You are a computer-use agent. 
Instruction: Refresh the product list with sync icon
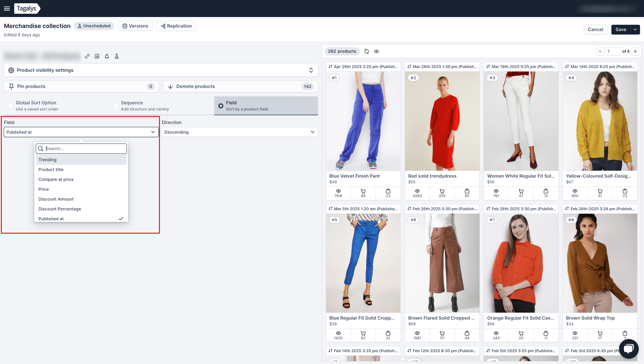[x=367, y=51]
